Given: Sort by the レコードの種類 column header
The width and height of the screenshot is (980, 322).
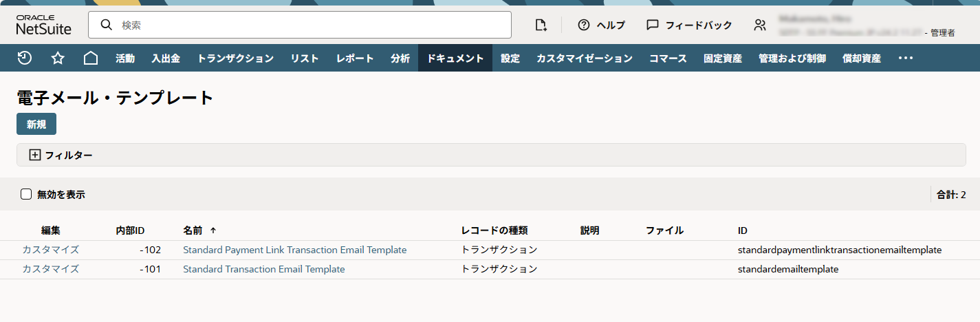Looking at the screenshot, I should [x=494, y=230].
